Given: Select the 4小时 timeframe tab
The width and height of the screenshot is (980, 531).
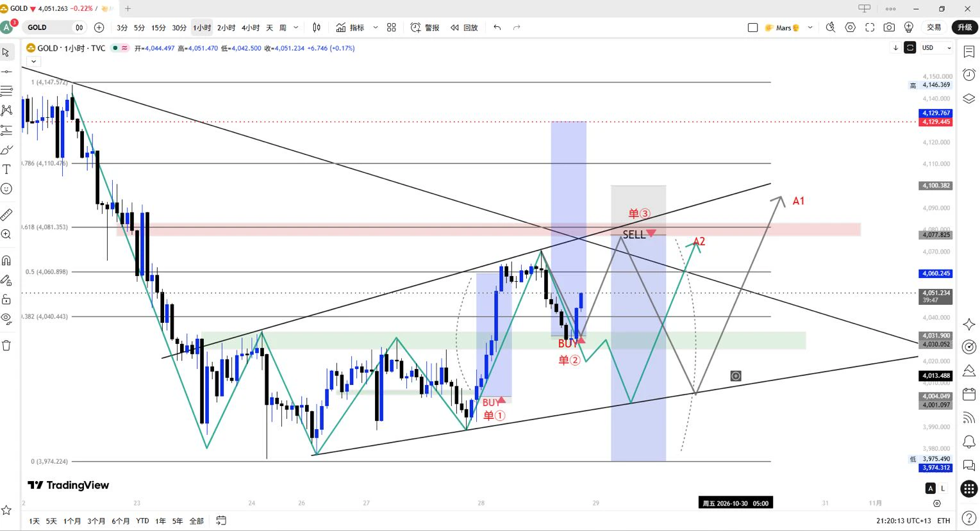Looking at the screenshot, I should point(251,28).
